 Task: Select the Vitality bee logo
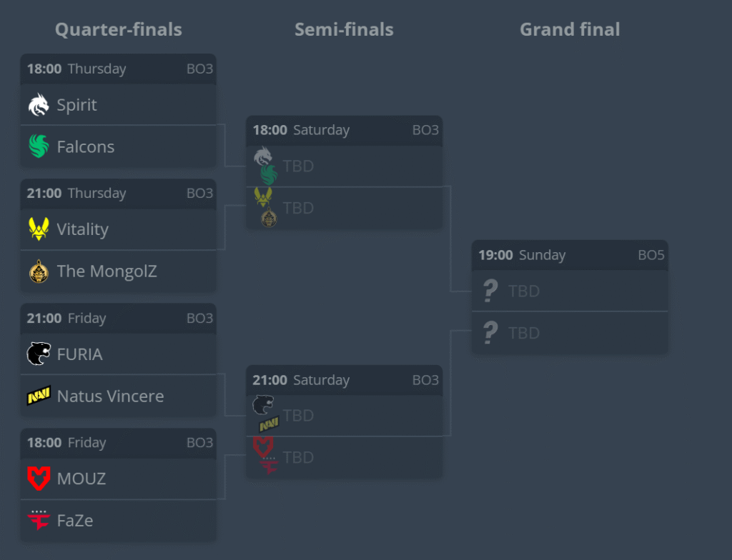(38, 229)
